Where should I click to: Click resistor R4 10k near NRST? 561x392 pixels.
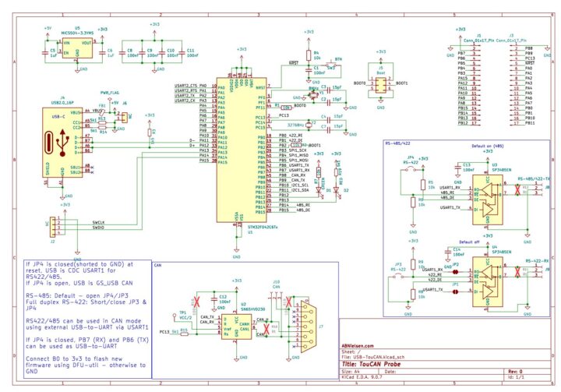pyautogui.click(x=309, y=55)
